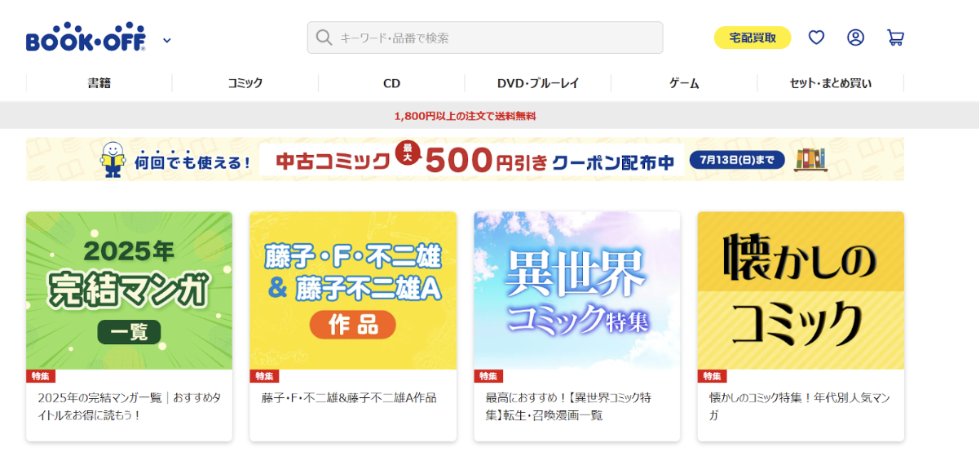Screen dimensions: 980x452
Task: Click the yellow 宅配買取 button
Action: [x=753, y=38]
